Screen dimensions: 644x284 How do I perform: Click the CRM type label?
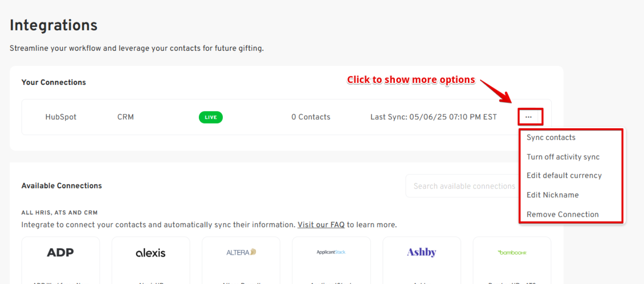pyautogui.click(x=125, y=117)
